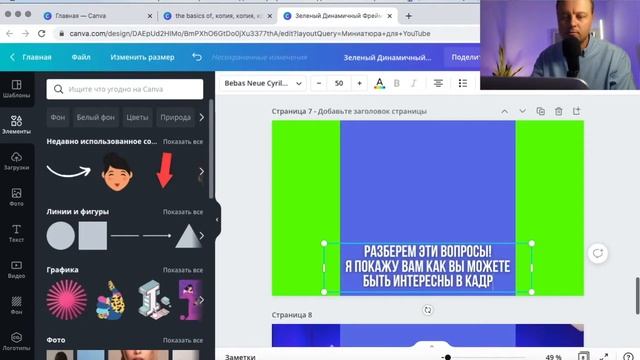The width and height of the screenshot is (640, 360).
Task: Select the Белый фон category chip
Action: tap(96, 118)
